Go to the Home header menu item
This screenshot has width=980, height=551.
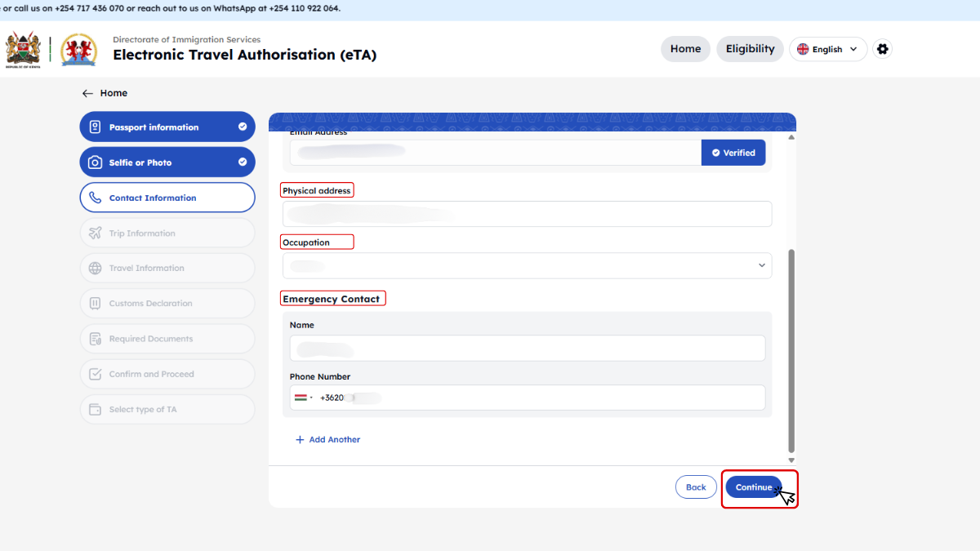point(685,49)
